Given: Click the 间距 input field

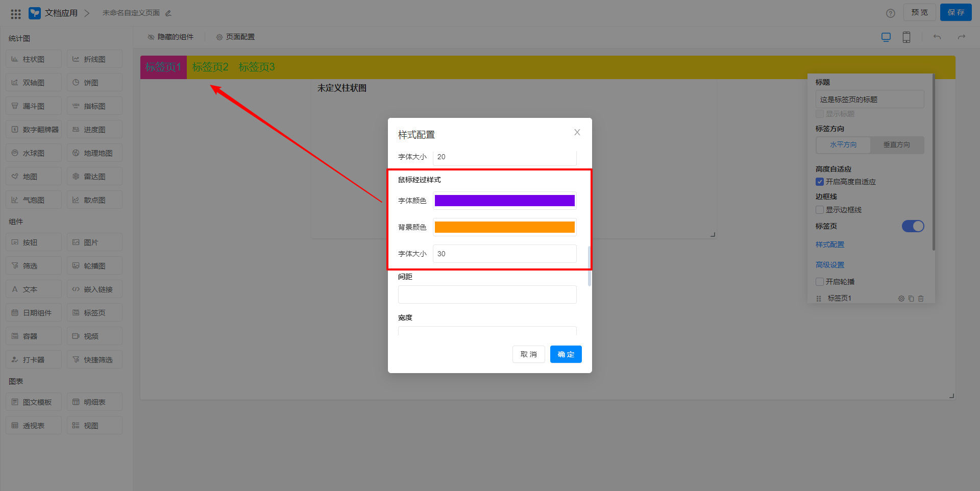Looking at the screenshot, I should click(x=487, y=294).
